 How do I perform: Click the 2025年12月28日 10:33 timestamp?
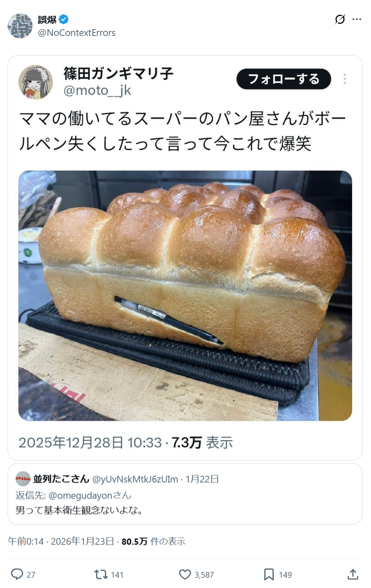click(x=90, y=442)
